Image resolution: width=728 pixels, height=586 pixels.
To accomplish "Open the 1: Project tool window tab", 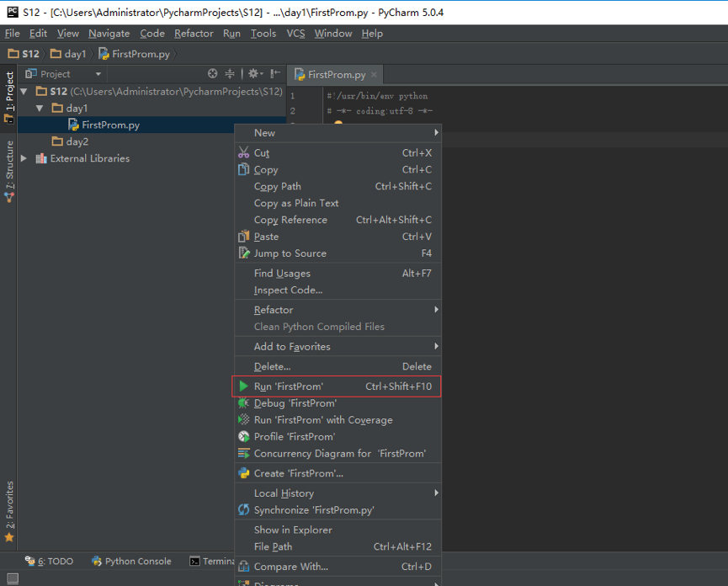I will click(x=8, y=97).
